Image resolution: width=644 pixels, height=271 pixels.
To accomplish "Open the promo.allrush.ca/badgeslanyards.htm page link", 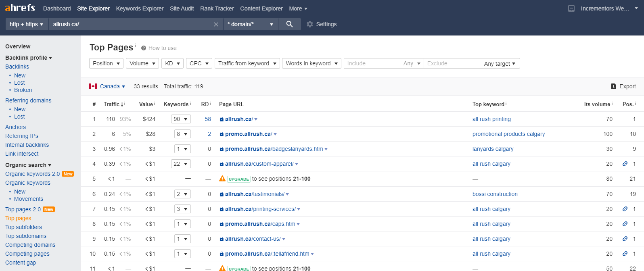I will (x=274, y=149).
